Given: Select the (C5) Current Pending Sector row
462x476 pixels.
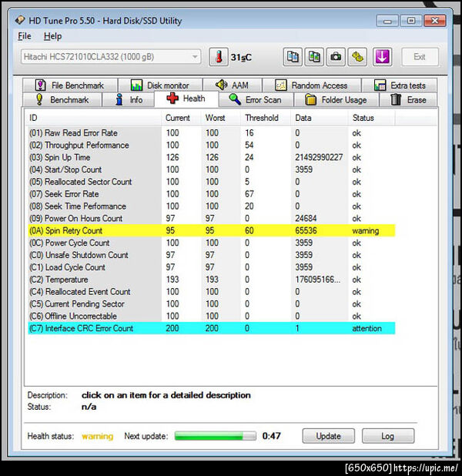Looking at the screenshot, I should (212, 304).
